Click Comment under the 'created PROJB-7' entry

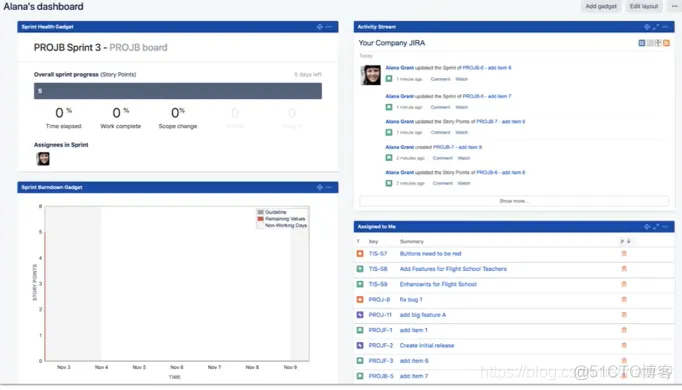[442, 158]
